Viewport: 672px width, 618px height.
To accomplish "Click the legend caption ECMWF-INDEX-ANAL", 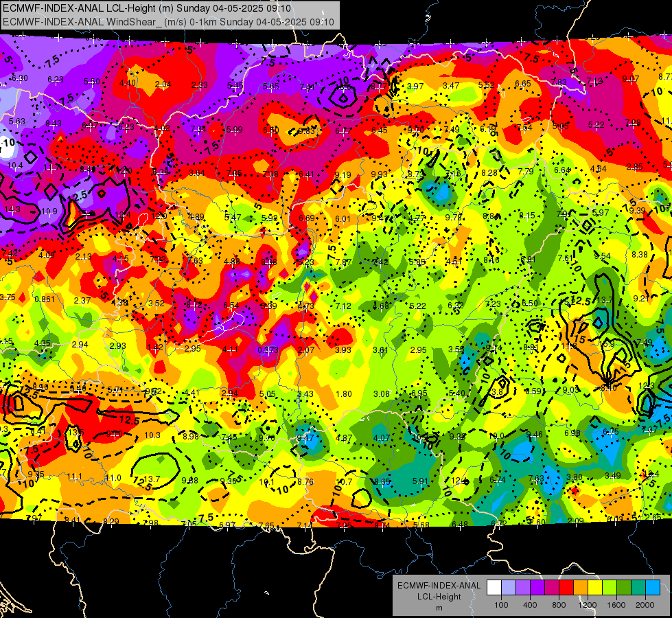I will pyautogui.click(x=439, y=586).
